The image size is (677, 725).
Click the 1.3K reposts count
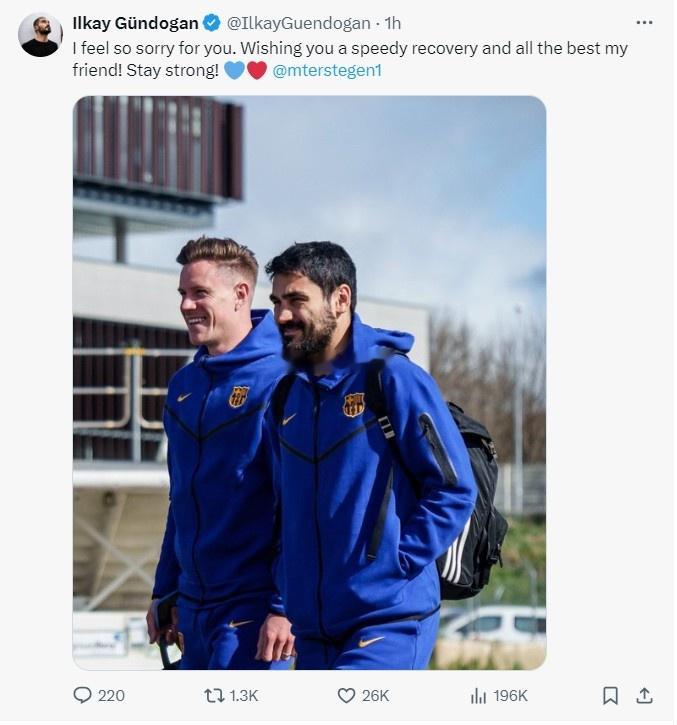click(x=244, y=696)
